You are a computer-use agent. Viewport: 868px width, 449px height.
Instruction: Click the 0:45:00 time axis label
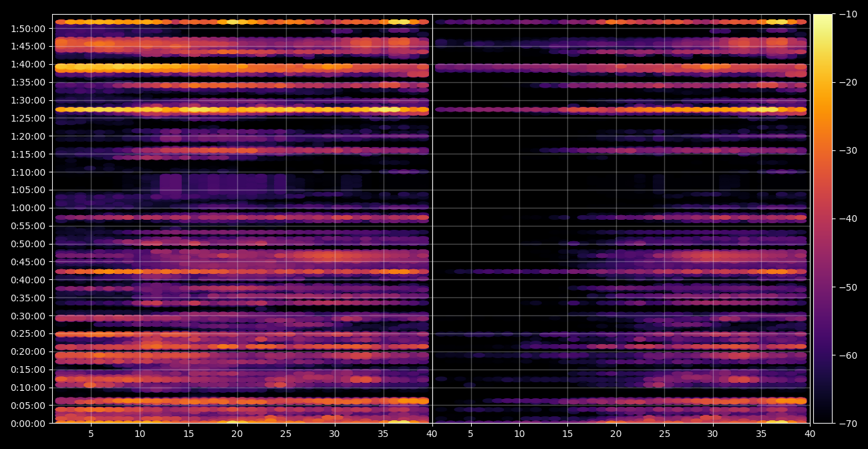(27, 262)
